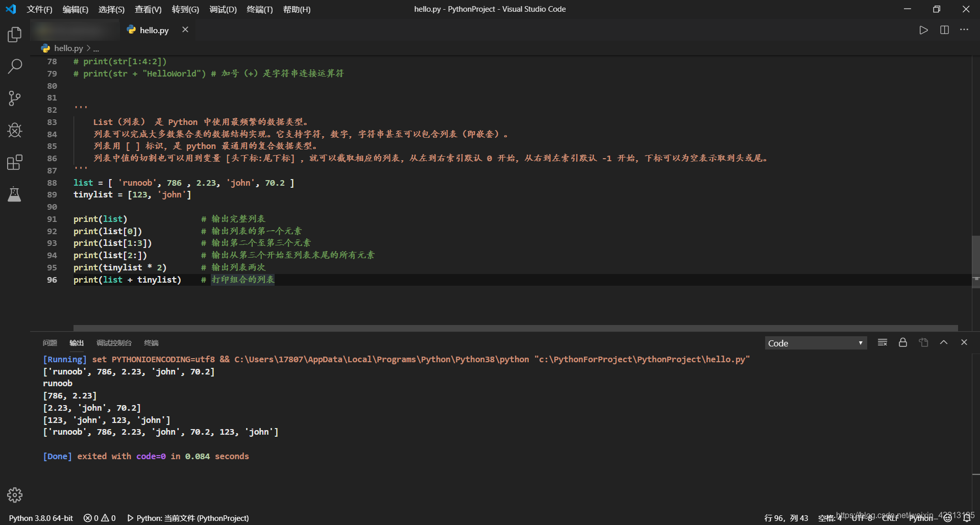Maximize the panel with up chevron
This screenshot has height=525, width=980.
point(944,342)
